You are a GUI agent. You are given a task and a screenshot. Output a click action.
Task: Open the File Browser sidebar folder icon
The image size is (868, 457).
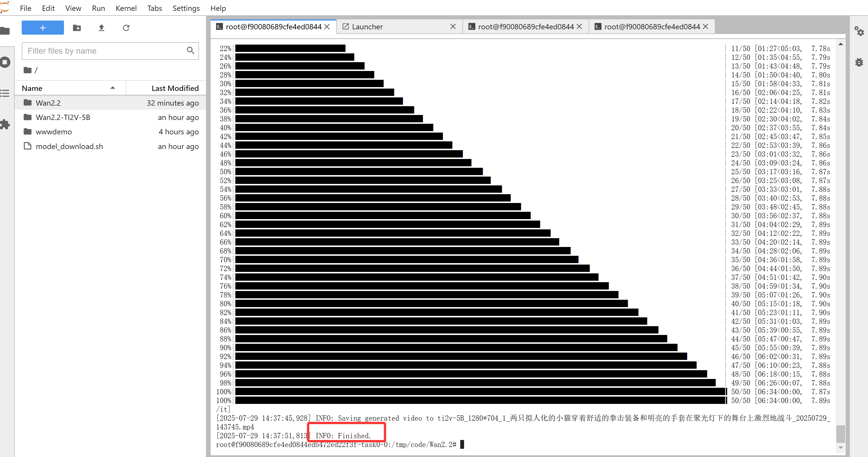click(x=5, y=31)
